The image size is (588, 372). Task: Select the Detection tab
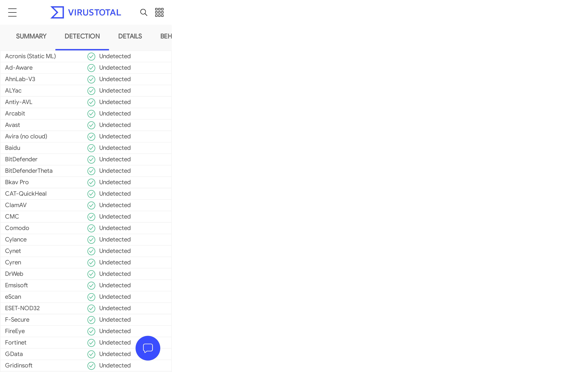pyautogui.click(x=82, y=36)
